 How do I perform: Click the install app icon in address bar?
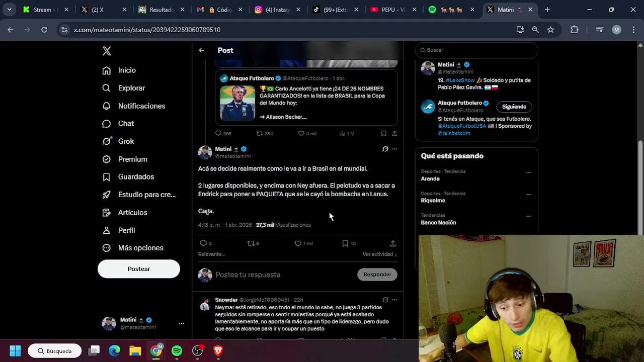coord(520,30)
